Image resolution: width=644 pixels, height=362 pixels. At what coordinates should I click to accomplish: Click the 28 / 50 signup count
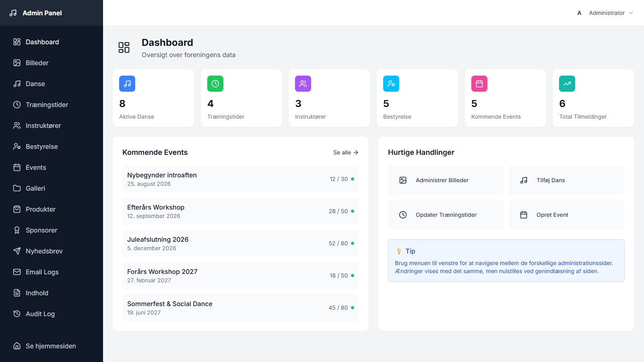coord(338,211)
